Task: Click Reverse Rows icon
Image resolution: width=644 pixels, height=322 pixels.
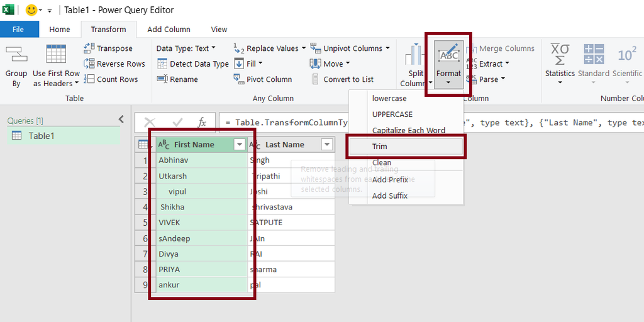Action: coord(89,64)
